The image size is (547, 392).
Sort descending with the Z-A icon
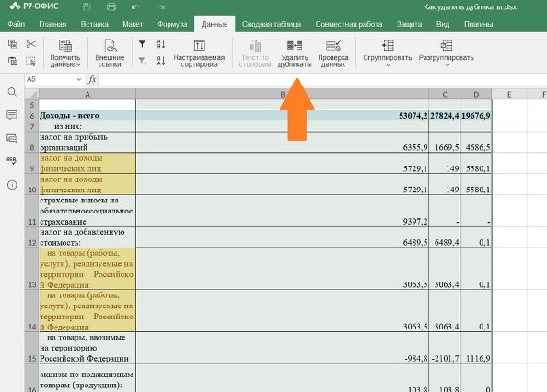pyautogui.click(x=161, y=61)
